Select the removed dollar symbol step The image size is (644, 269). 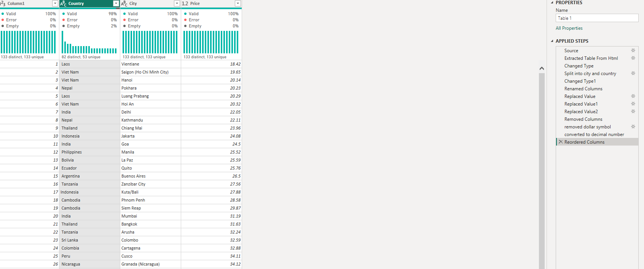point(597,126)
